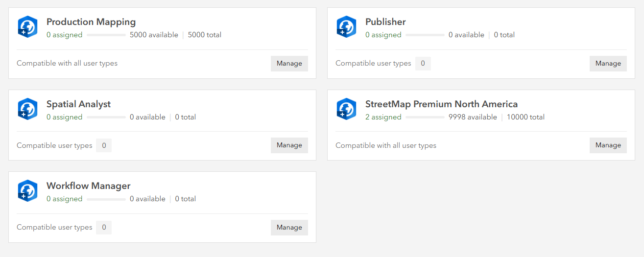Click "0 available" under Spatial Analyst
The image size is (644, 257).
(147, 117)
